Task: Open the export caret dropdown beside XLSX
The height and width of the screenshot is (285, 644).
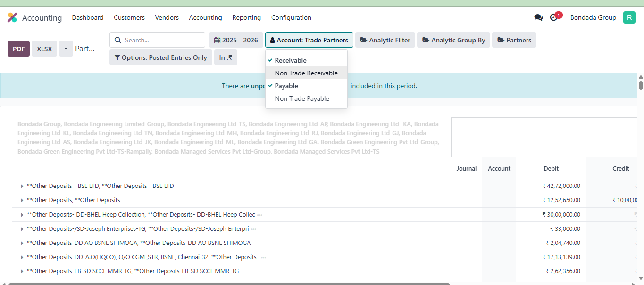Action: click(x=66, y=49)
